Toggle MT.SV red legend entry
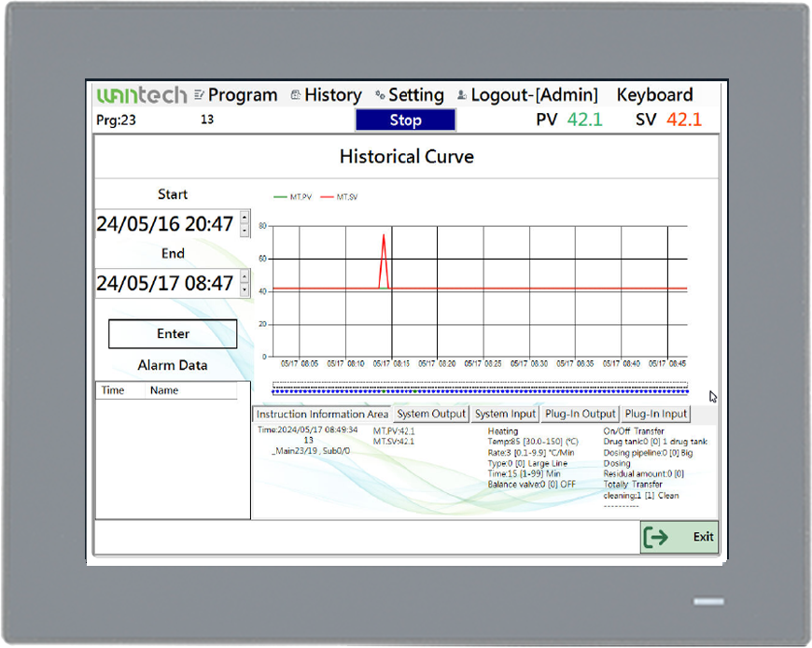Viewport: 812px width, 648px height. [339, 197]
